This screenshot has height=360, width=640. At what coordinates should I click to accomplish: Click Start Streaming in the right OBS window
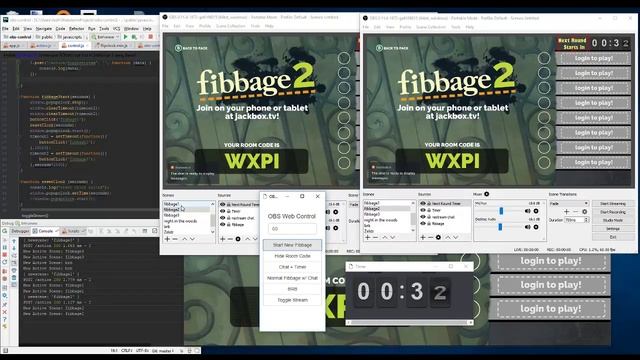(x=613, y=203)
